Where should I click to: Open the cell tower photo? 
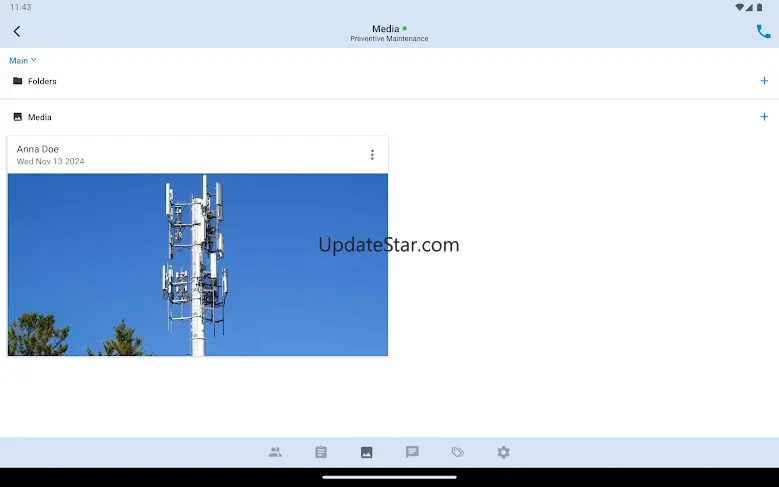[x=197, y=265]
